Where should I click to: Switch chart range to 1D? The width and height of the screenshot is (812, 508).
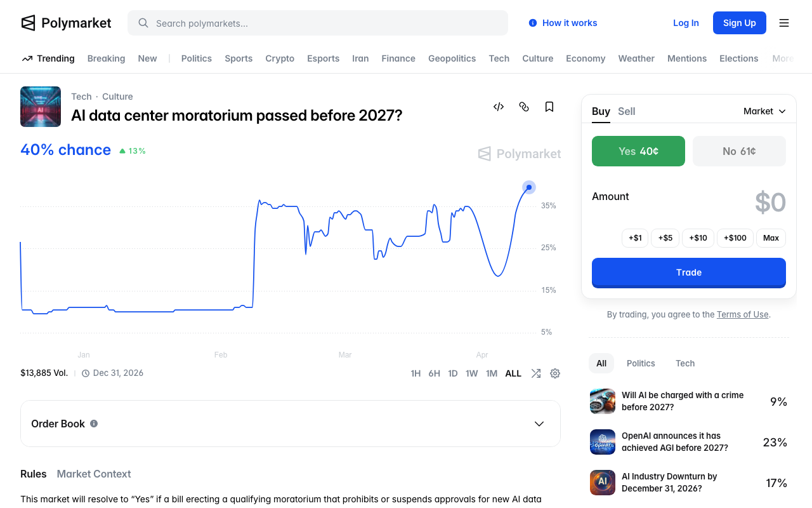pos(453,373)
